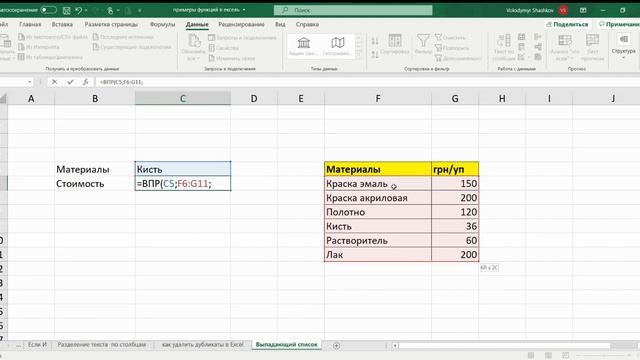Click Advanced filter (Дополнительно) icon
Screen dimensions: 640x360
(x=438, y=58)
